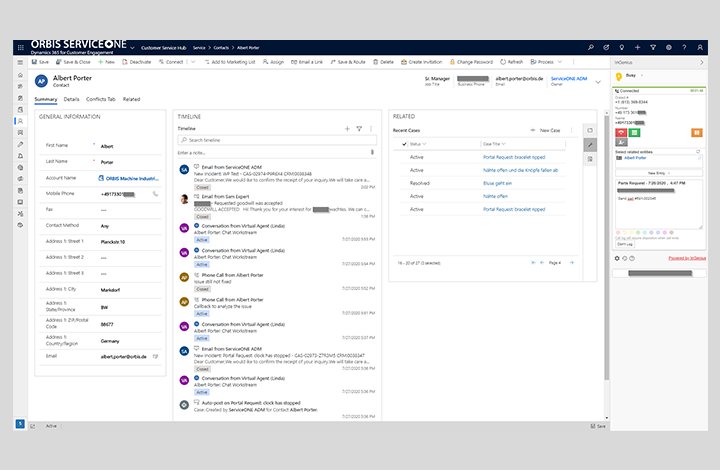Expand the record header chevron
720x470 pixels.
point(598,82)
